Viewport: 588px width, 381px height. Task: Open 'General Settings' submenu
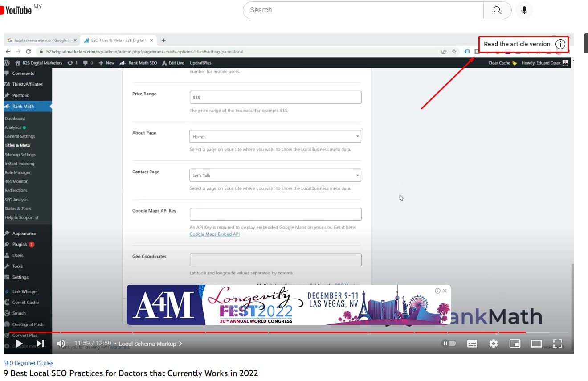(x=20, y=136)
